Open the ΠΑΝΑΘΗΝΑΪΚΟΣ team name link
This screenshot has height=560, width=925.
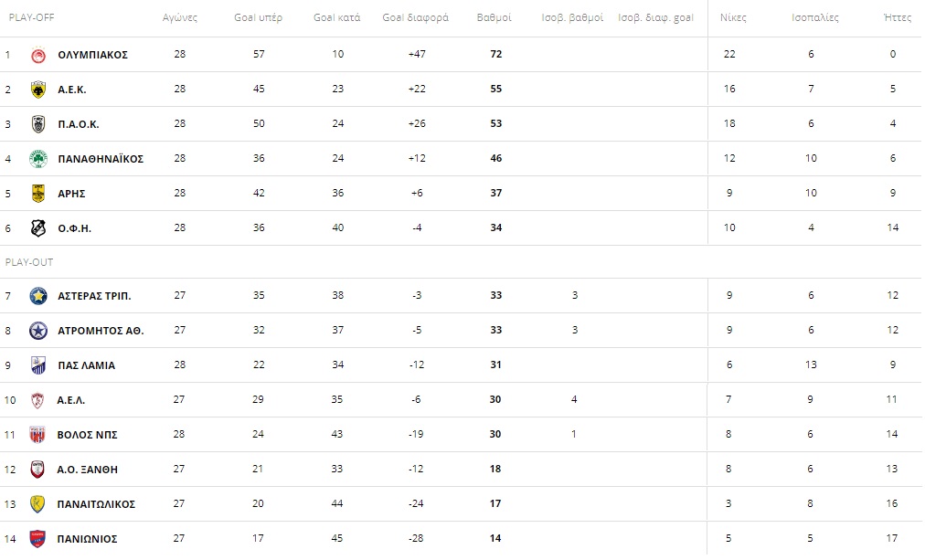(x=101, y=159)
